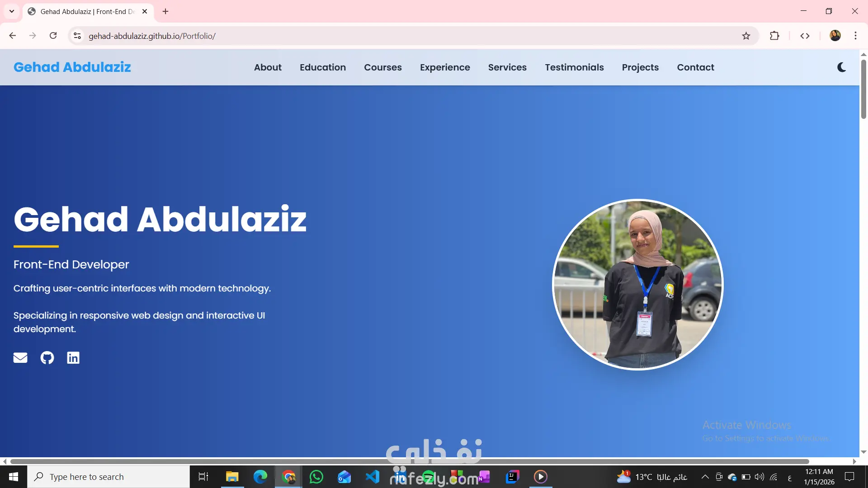Open the LinkedIn profile icon
868x488 pixels.
[x=73, y=358]
